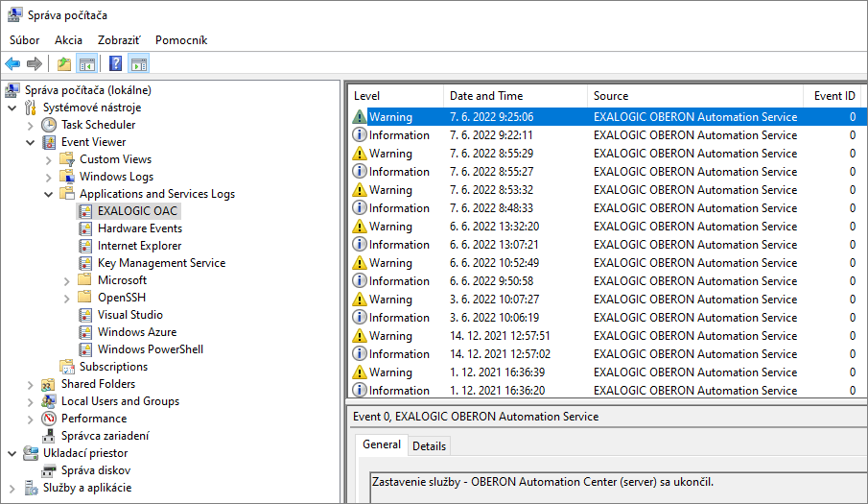868x504 pixels.
Task: Click the Performance node icon
Action: pyautogui.click(x=49, y=419)
